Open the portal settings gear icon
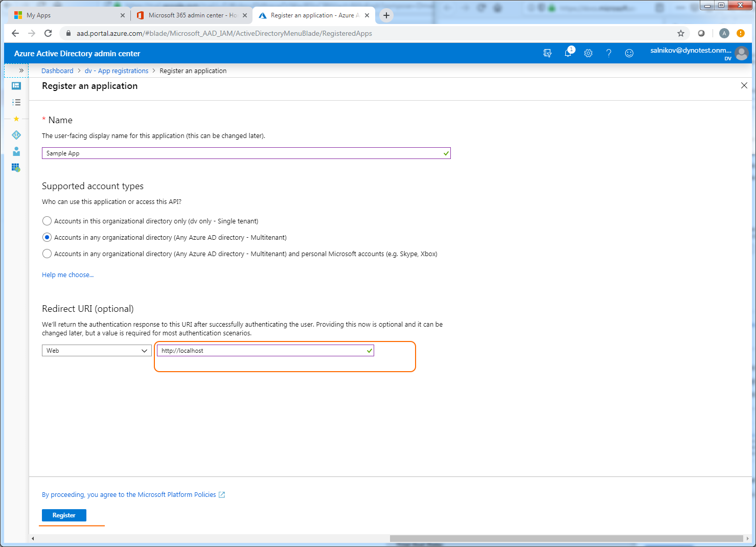This screenshot has height=547, width=756. click(588, 53)
